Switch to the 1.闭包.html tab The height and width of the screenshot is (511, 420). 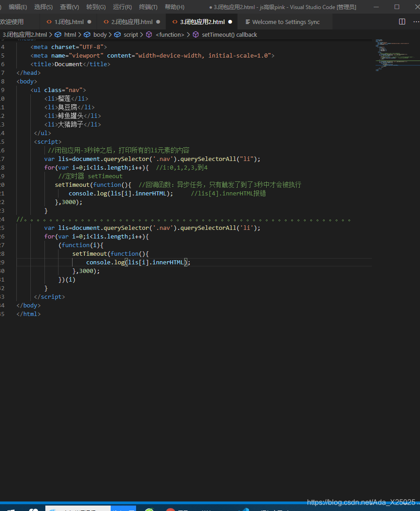pos(69,22)
